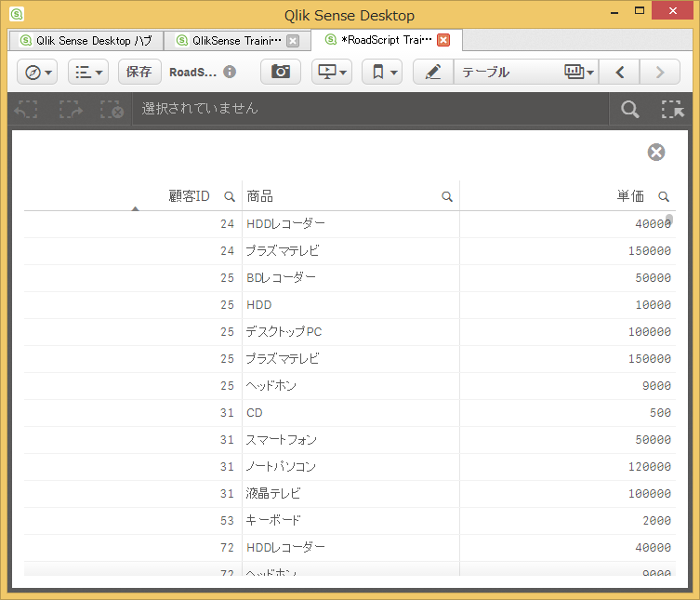Image resolution: width=700 pixels, height=600 pixels.
Task: Go to the previous sheet
Action: [x=621, y=72]
